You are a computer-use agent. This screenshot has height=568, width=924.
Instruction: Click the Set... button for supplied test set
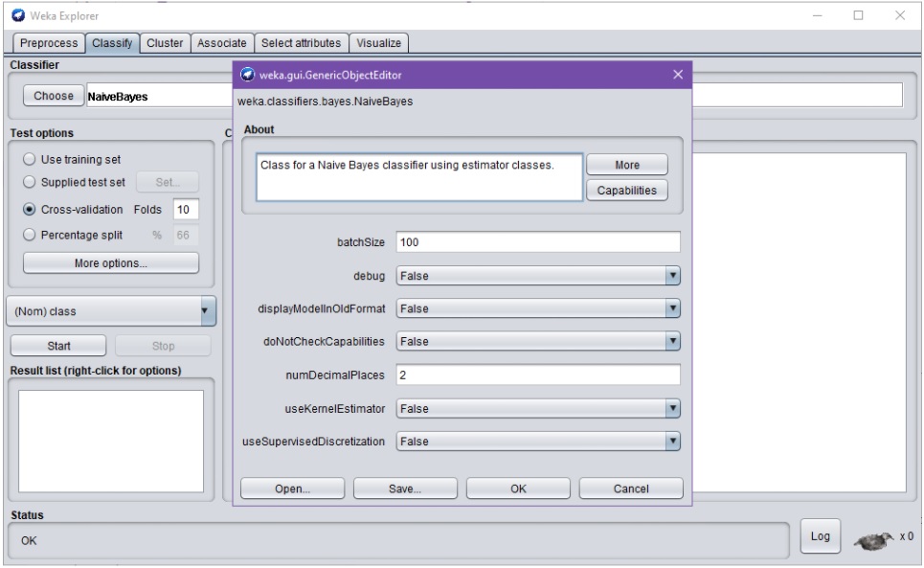[x=168, y=182]
